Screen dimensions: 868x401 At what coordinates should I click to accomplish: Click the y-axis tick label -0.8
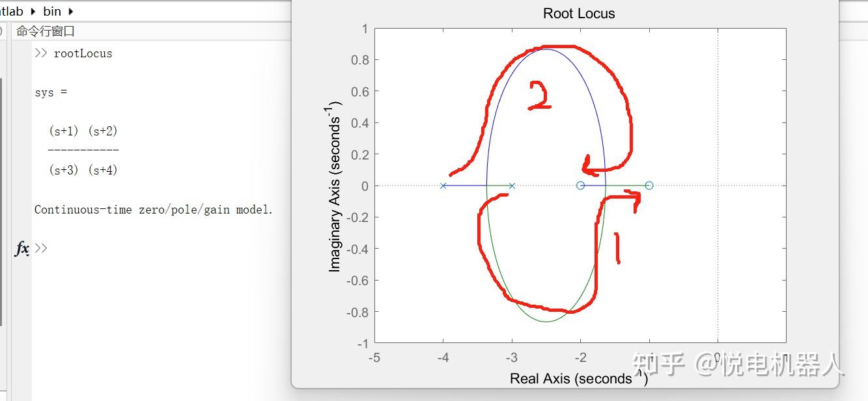coord(357,312)
